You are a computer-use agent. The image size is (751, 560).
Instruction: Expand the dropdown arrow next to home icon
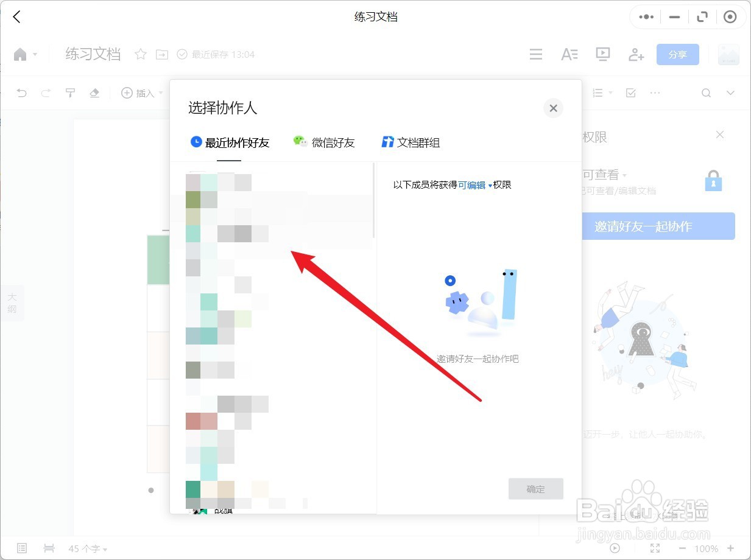(x=35, y=55)
